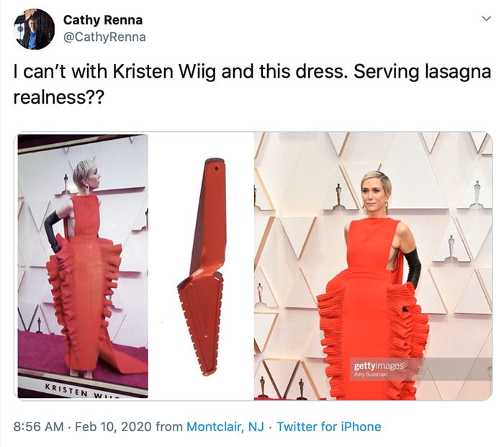504x447 pixels.
Task: Open the @CathyRenna handle link
Action: point(104,37)
